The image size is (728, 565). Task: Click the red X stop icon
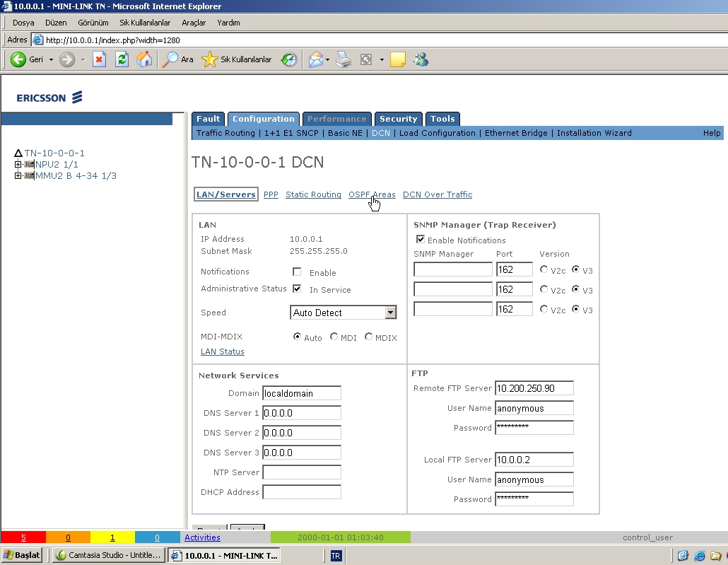99,59
